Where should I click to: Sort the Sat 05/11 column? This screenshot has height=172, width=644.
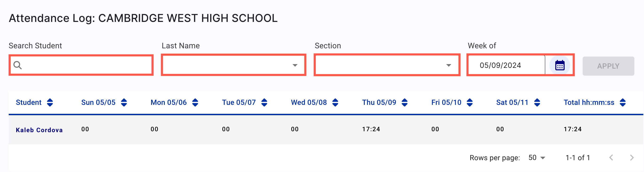[537, 102]
